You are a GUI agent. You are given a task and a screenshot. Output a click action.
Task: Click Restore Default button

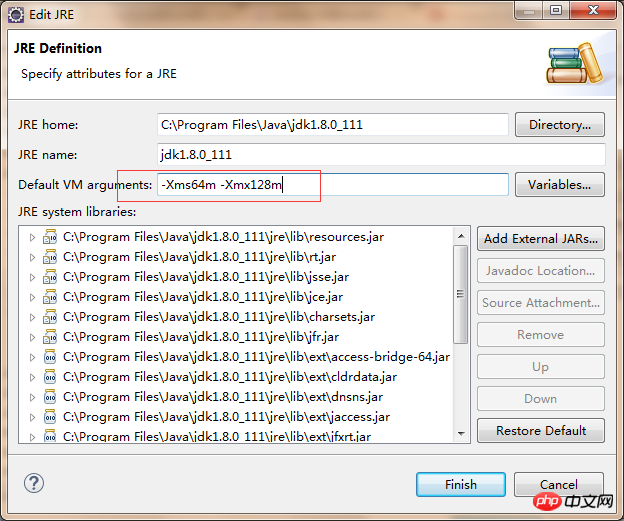[x=541, y=431]
